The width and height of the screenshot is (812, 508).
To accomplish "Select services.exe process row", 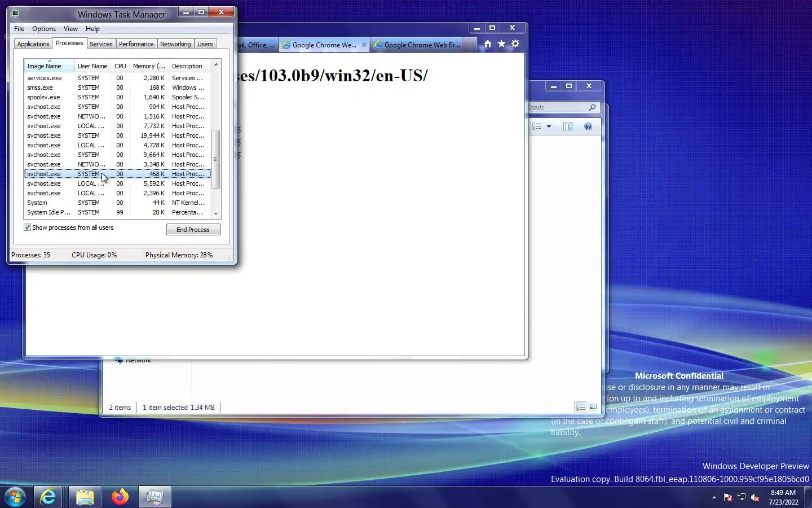I will click(x=117, y=78).
